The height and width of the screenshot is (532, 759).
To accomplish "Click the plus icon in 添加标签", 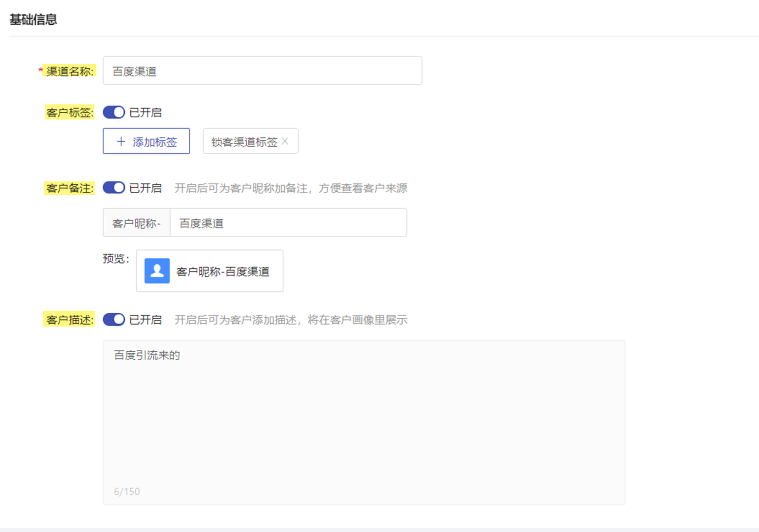I will (x=121, y=141).
